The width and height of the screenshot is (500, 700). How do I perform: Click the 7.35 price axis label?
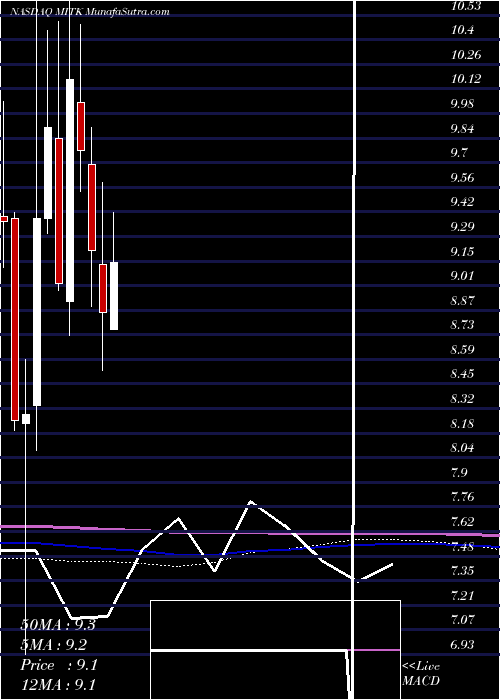pos(464,571)
